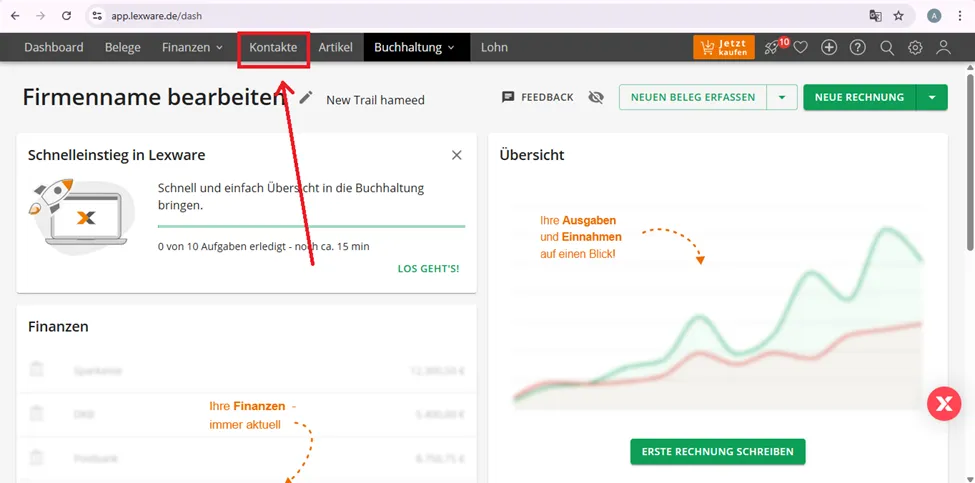Click the rocket laptop illustration
The height and width of the screenshot is (483, 975).
coord(81,216)
